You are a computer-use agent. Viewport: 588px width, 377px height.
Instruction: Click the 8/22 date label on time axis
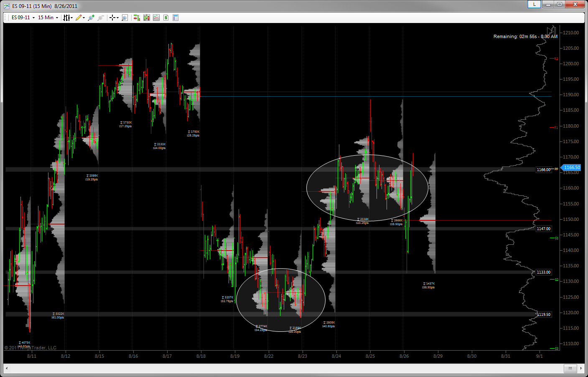269,356
